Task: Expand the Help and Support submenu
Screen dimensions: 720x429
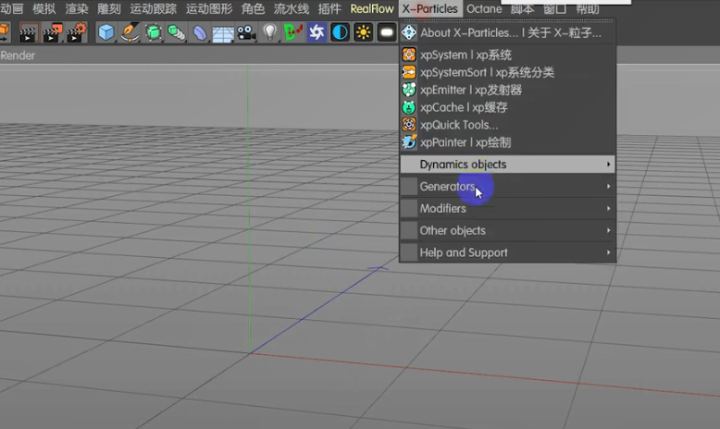Action: coord(507,253)
